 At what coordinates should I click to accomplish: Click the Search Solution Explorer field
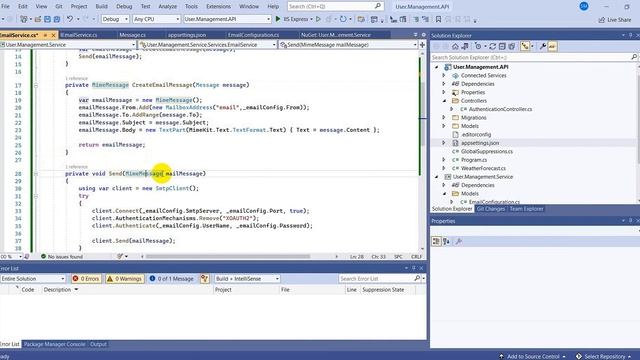click(x=534, y=58)
